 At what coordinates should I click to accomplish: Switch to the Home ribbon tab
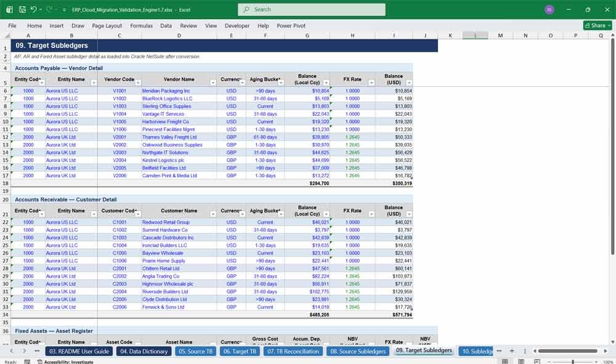[x=34, y=25]
